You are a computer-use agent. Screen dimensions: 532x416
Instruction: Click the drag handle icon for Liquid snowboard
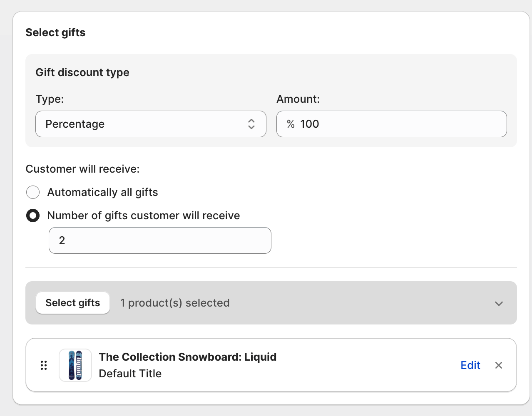(44, 365)
